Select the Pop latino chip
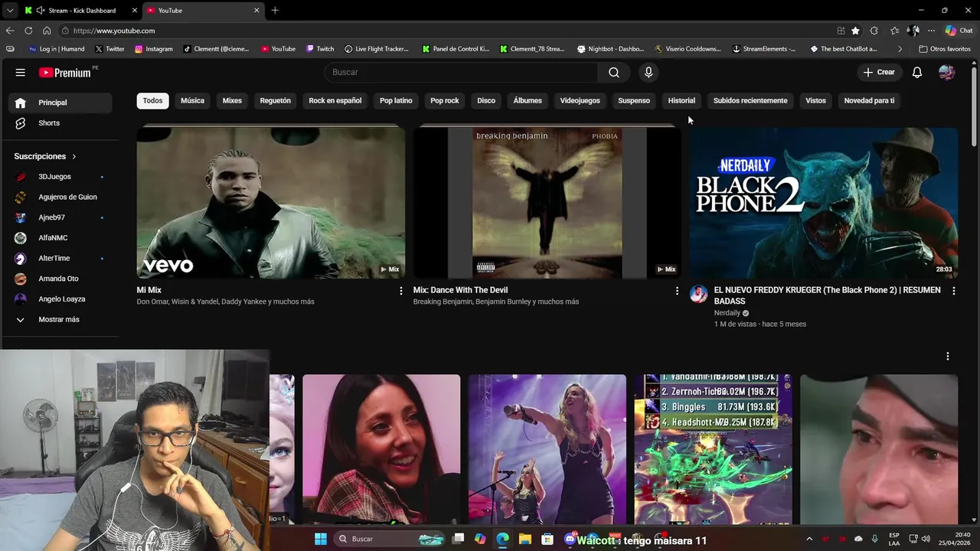Image resolution: width=980 pixels, height=551 pixels. point(396,100)
